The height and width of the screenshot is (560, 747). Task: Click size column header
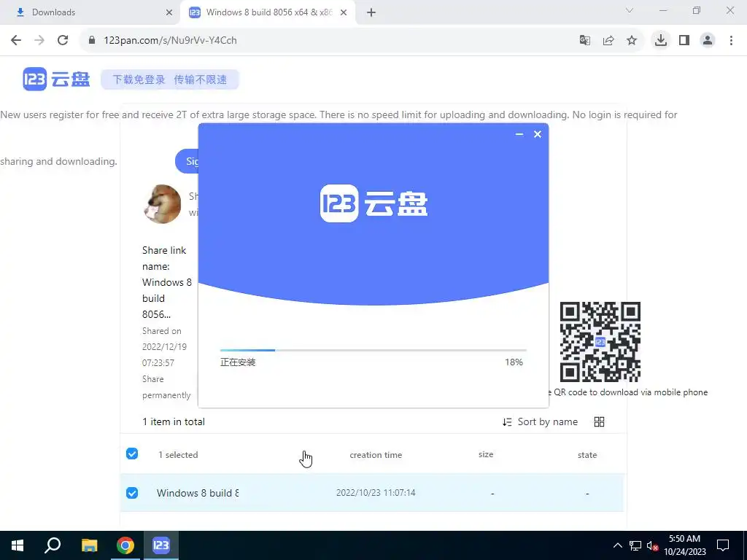pos(486,454)
